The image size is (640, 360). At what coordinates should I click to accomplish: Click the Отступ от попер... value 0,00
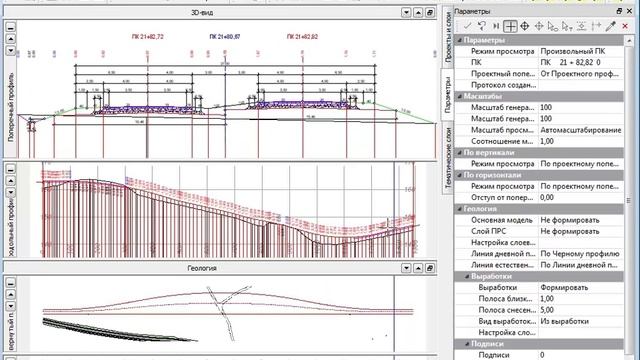(x=581, y=198)
